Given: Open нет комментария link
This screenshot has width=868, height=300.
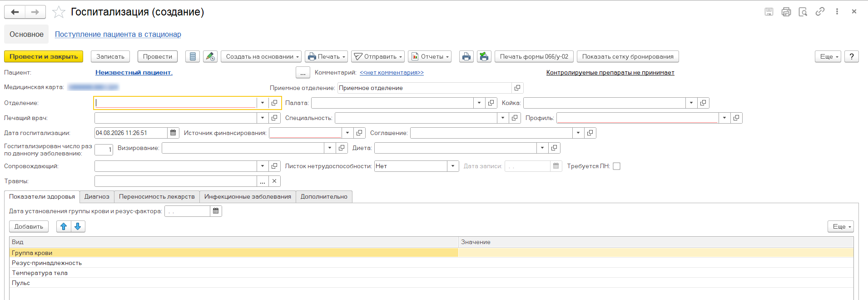Looking at the screenshot, I should click(x=392, y=72).
